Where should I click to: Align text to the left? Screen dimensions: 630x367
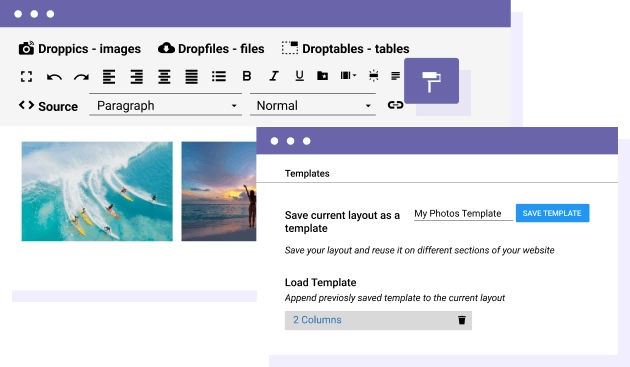click(x=109, y=76)
